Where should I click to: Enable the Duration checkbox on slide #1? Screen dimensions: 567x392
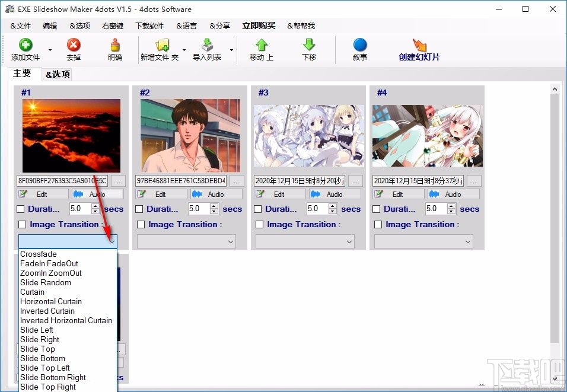click(22, 209)
